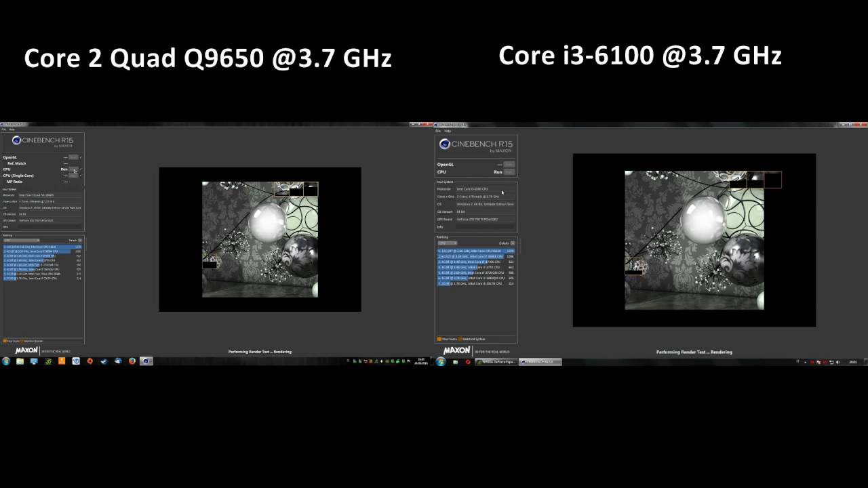Open NVIDIA GeForce Experience taskbar button, right
Viewport: 868px width, 488px height.
point(497,362)
